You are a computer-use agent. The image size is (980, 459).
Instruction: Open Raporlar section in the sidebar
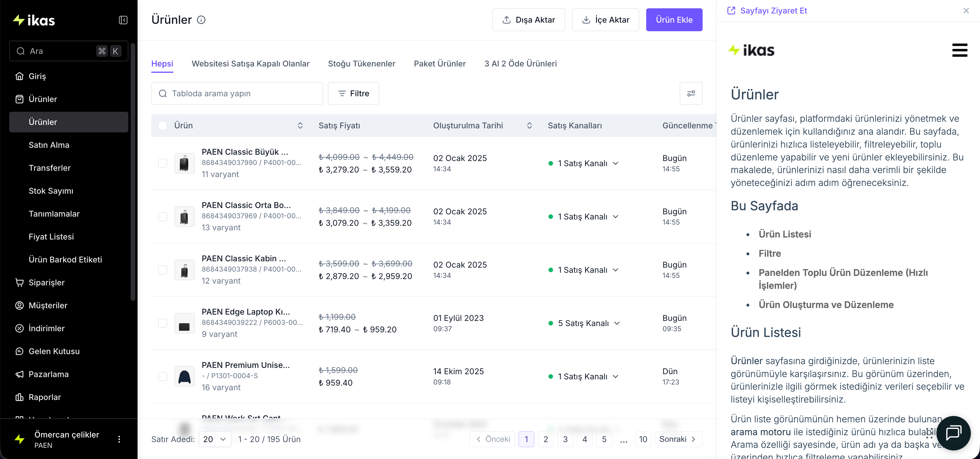coord(44,397)
